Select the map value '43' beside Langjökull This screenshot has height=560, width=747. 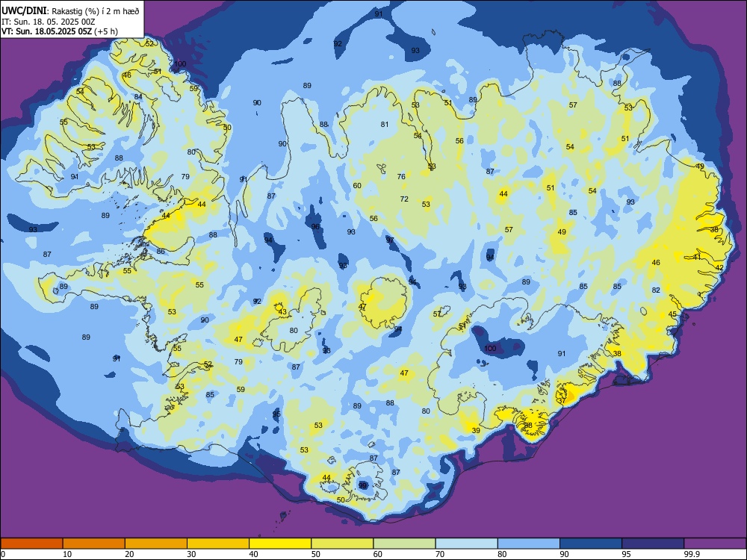[x=282, y=312]
